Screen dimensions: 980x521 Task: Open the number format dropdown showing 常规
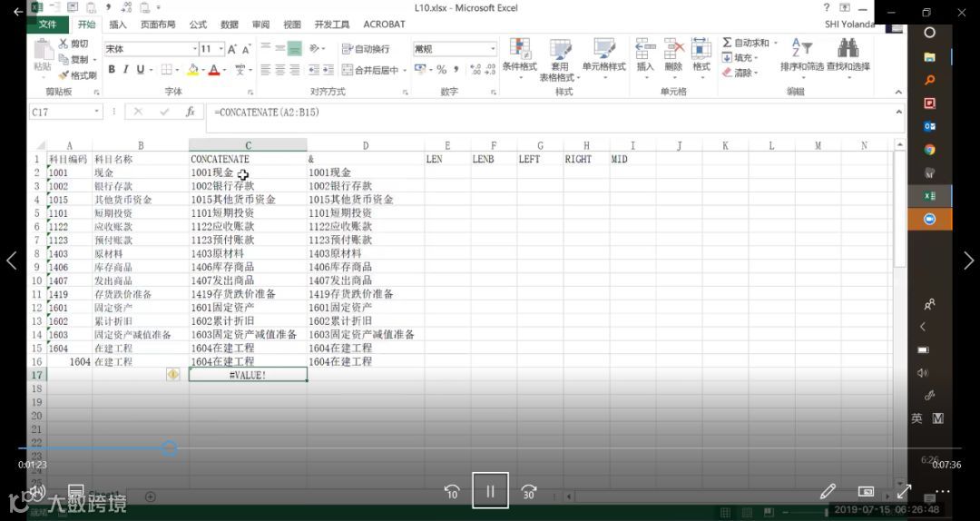(493, 49)
